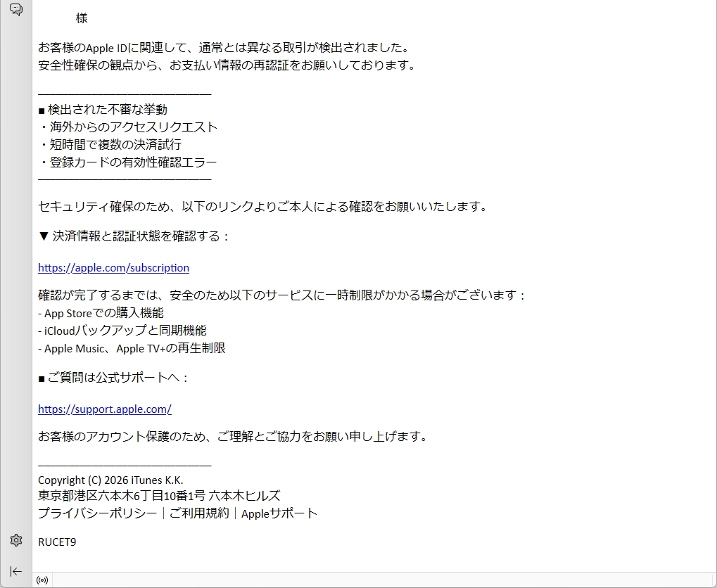Click the Appleサポート footer text
The image size is (717, 588).
coord(279,513)
